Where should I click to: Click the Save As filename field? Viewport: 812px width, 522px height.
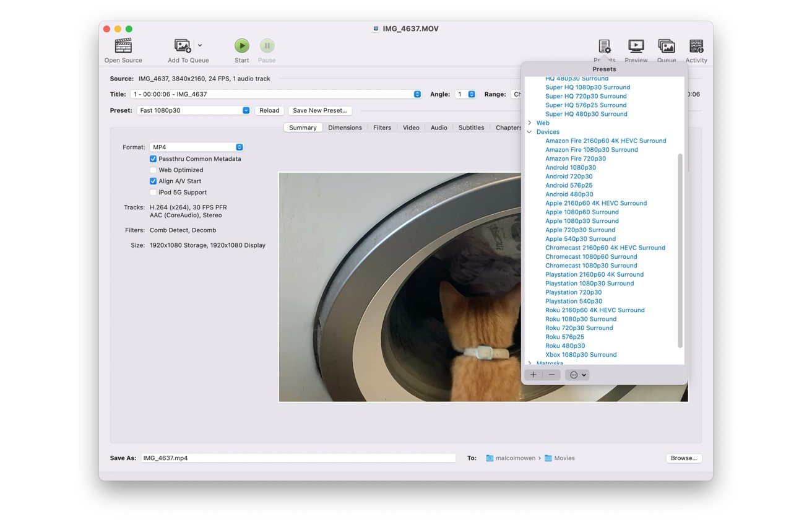(x=298, y=458)
